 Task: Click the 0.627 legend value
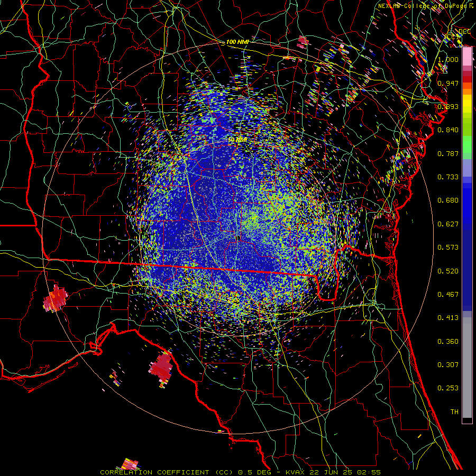click(448, 224)
